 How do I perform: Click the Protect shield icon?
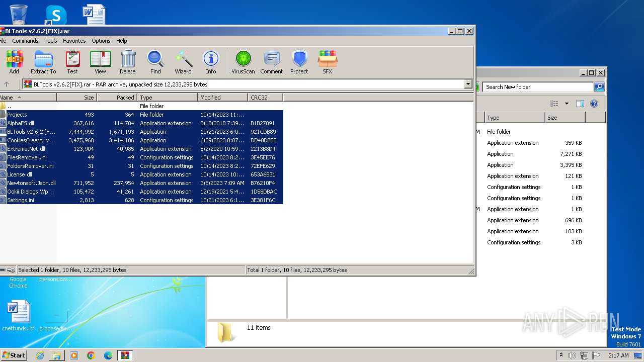click(x=299, y=62)
